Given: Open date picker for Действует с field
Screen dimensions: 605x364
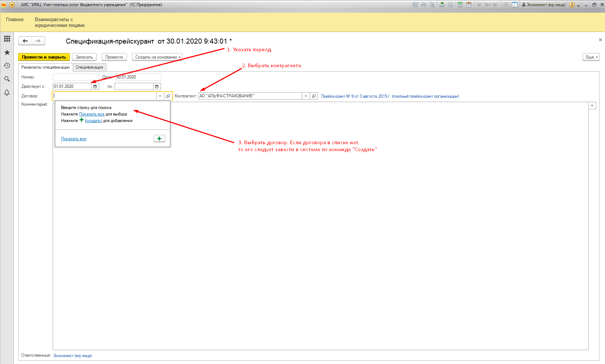Looking at the screenshot, I should coord(95,86).
